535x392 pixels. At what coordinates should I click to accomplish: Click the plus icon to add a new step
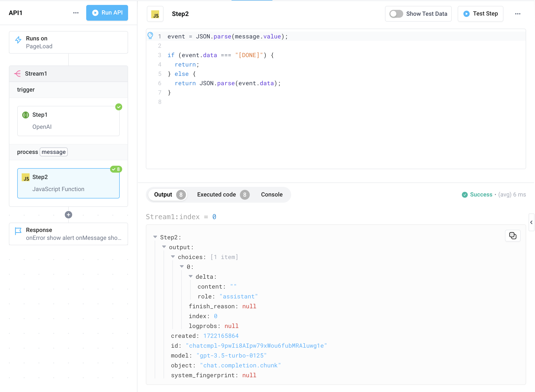click(x=68, y=214)
